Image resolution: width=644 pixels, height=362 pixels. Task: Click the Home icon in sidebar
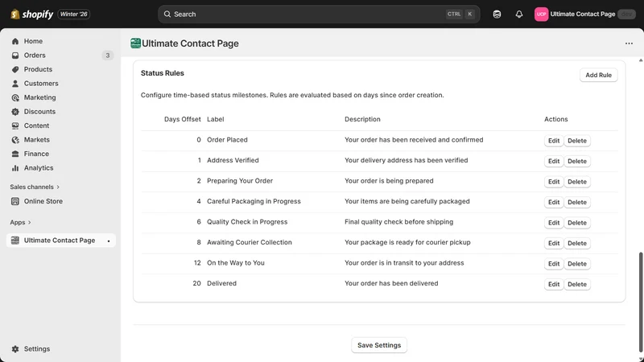tap(15, 41)
